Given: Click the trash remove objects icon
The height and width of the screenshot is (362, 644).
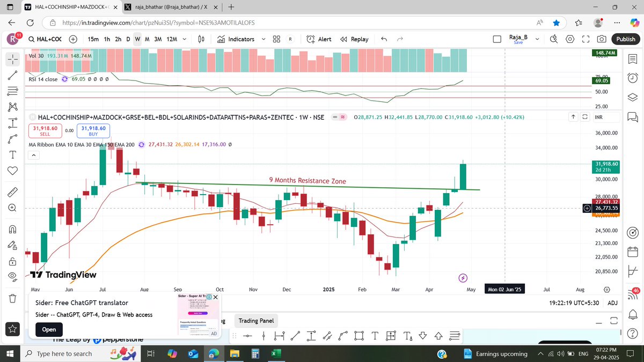Looking at the screenshot, I should (x=13, y=298).
